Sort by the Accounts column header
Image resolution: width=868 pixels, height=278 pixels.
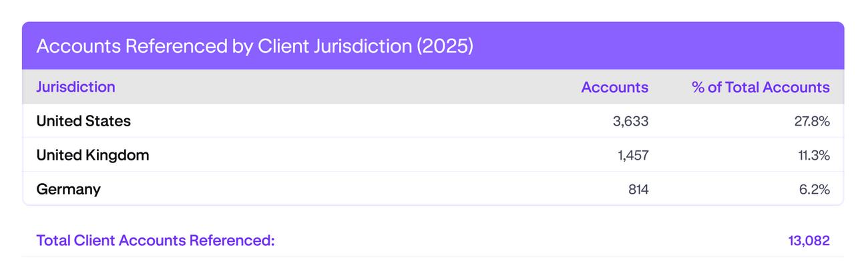click(614, 87)
